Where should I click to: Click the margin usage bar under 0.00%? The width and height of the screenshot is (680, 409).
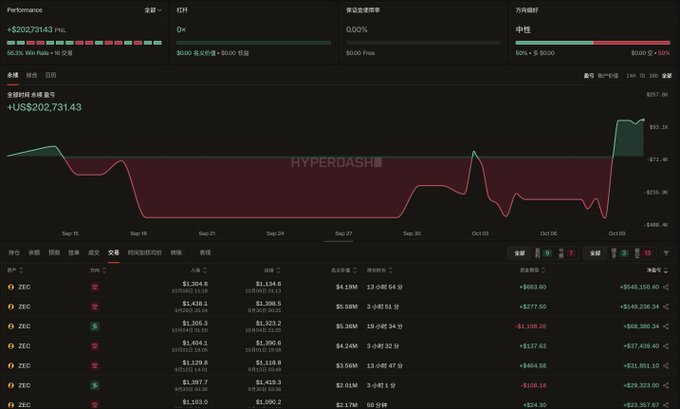[423, 43]
